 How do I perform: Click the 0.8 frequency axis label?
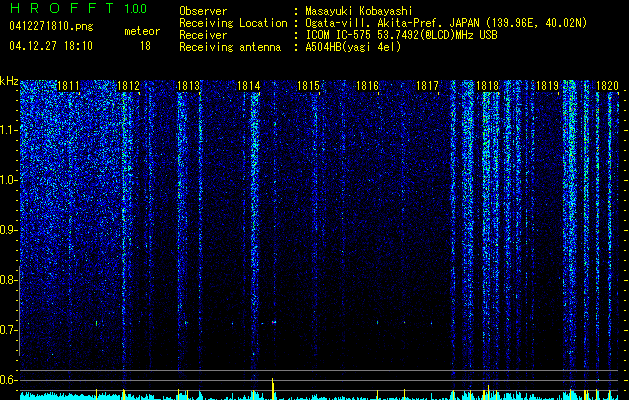(8, 280)
